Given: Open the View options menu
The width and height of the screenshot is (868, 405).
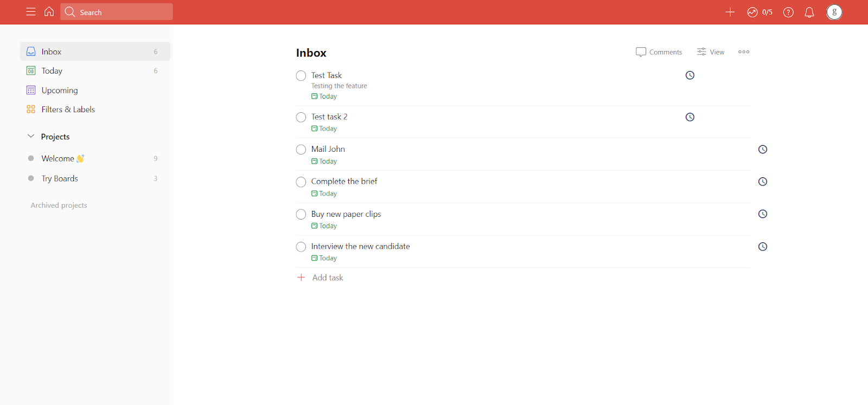Looking at the screenshot, I should pyautogui.click(x=711, y=52).
